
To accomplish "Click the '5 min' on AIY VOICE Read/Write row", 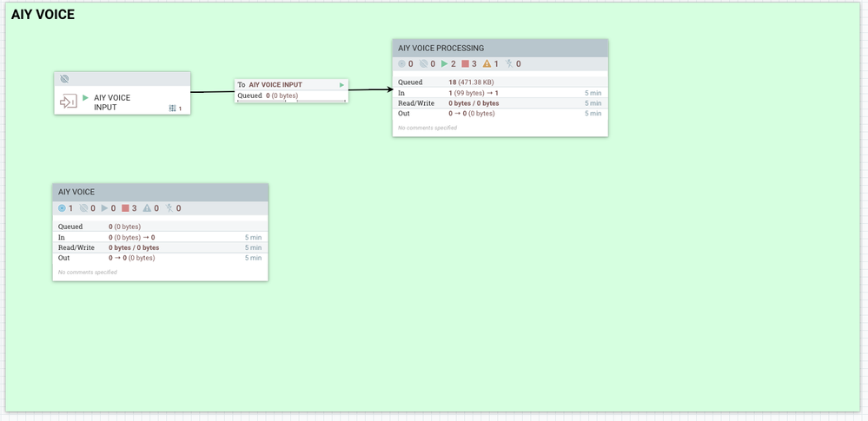I will (253, 248).
